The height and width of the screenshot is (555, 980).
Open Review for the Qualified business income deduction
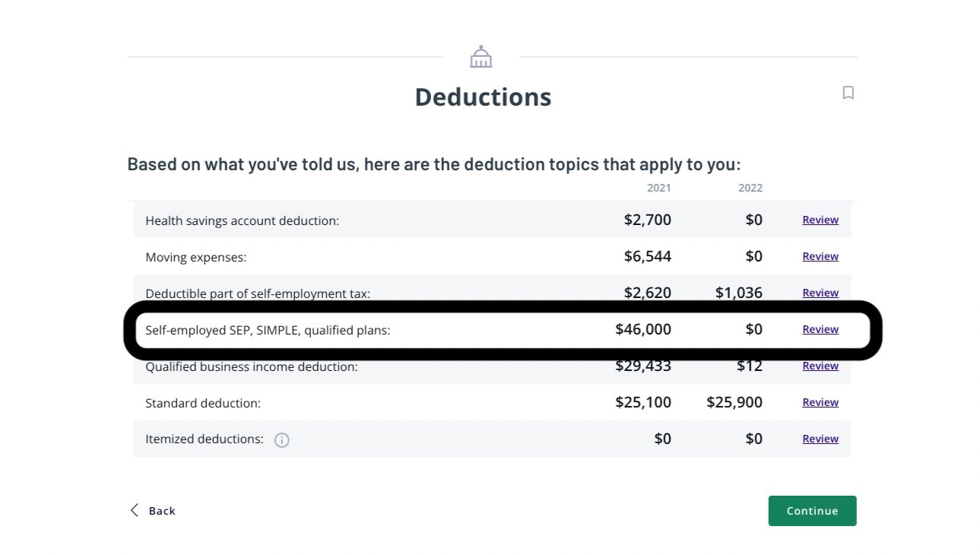820,366
